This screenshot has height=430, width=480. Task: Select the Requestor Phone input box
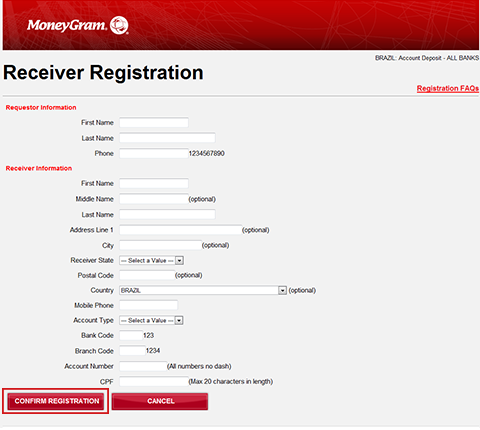pos(154,153)
